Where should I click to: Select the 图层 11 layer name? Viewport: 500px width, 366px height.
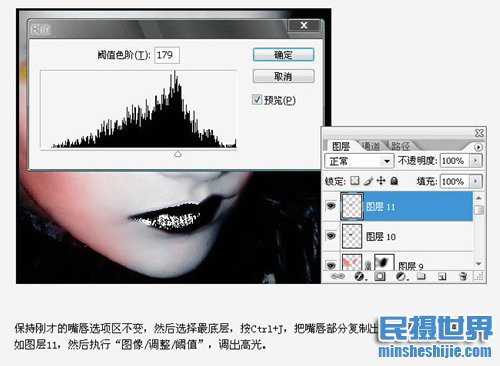coord(380,207)
